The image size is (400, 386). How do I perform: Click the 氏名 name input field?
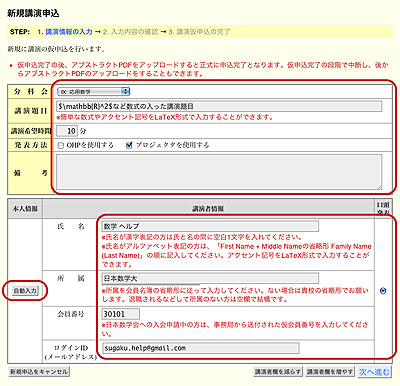(210, 226)
